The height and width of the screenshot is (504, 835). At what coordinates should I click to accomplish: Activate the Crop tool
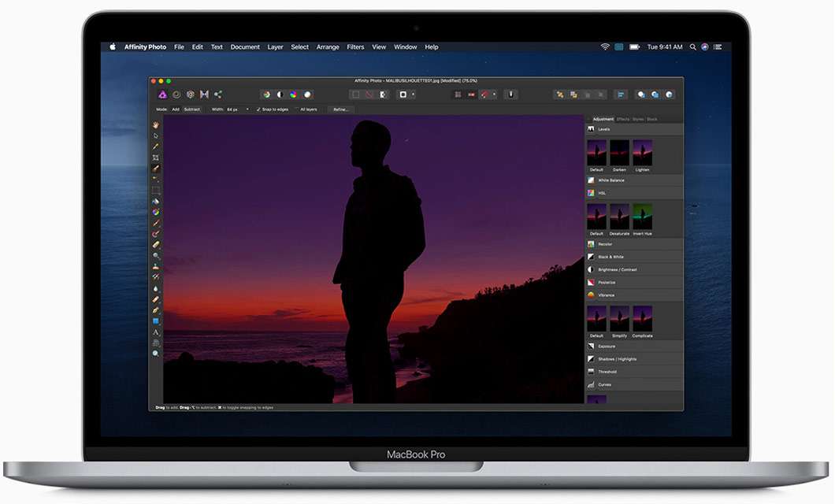click(156, 155)
